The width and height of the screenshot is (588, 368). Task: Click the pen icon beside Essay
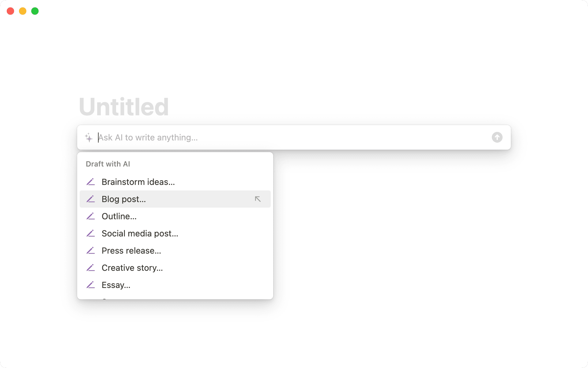tap(91, 285)
